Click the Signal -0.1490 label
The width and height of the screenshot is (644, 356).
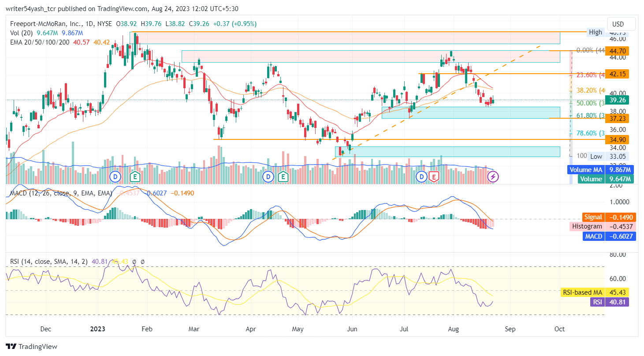click(610, 217)
